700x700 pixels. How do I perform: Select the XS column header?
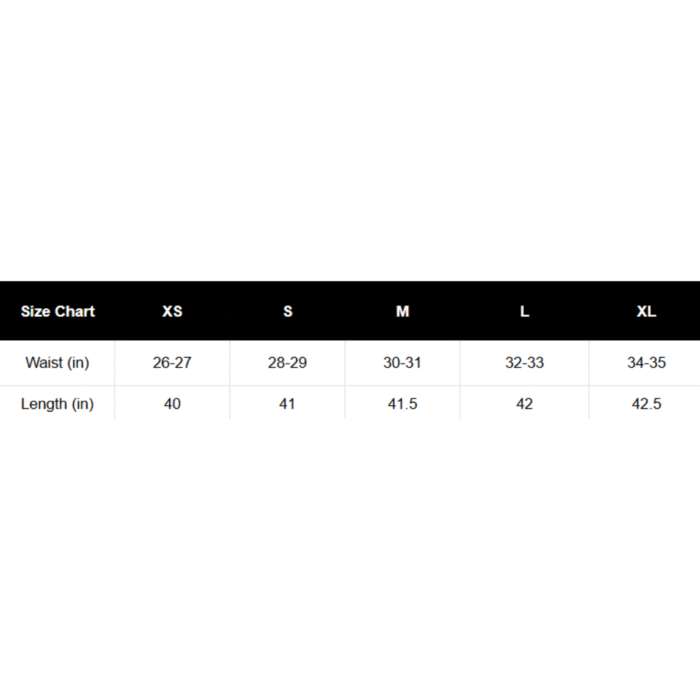172,311
